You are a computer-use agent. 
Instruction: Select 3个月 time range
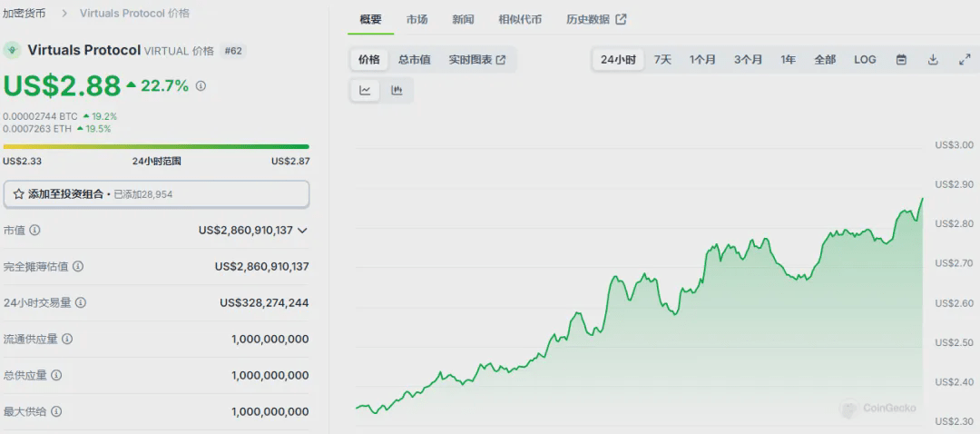pyautogui.click(x=748, y=60)
